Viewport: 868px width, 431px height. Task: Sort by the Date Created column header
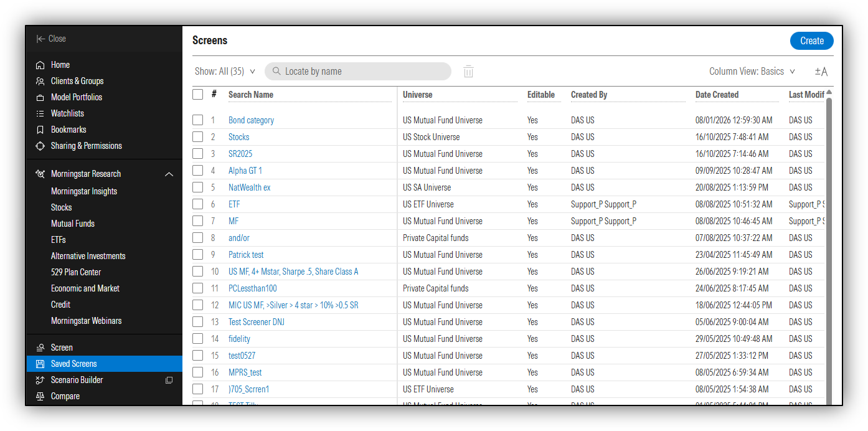coord(717,95)
